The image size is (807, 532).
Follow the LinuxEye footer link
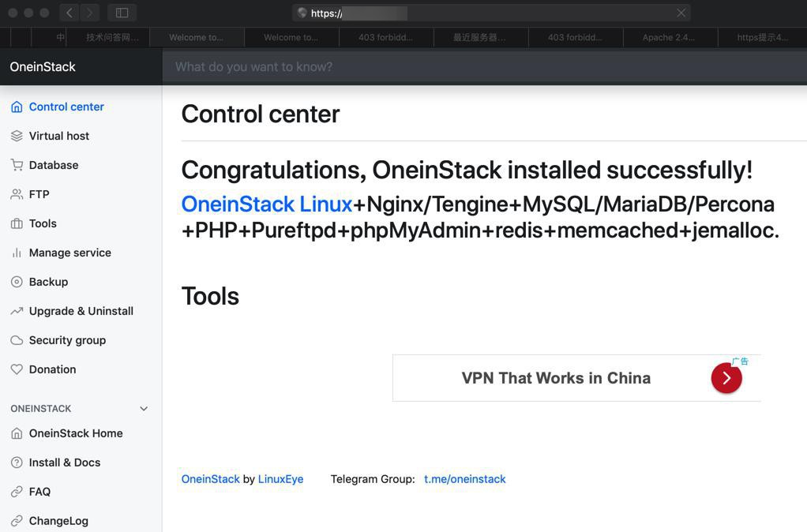coord(280,479)
